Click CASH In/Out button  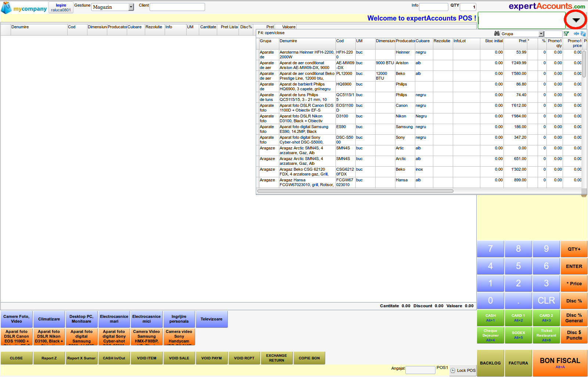tap(114, 358)
